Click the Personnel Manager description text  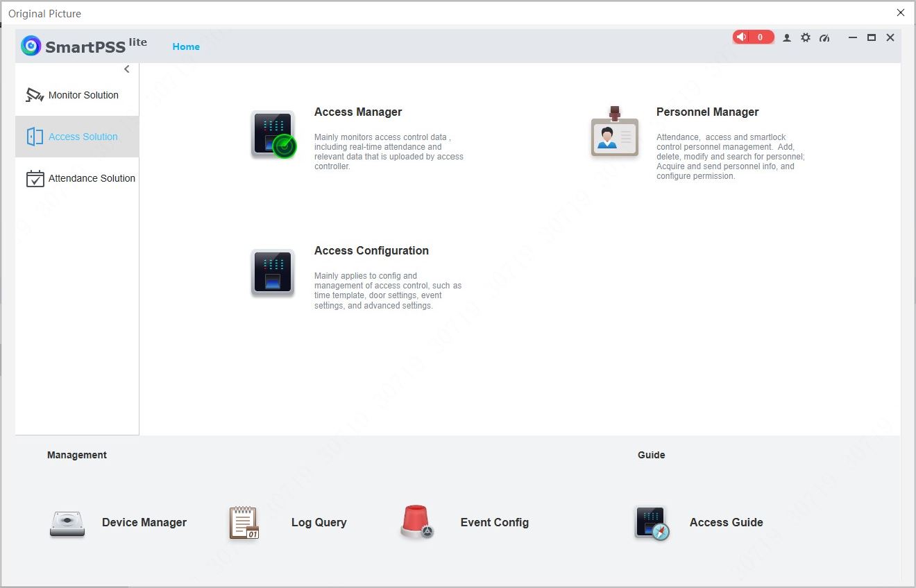[x=731, y=157]
